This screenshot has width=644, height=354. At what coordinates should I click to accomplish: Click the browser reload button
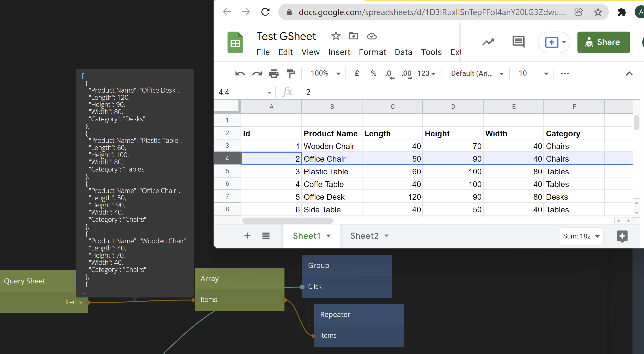265,12
